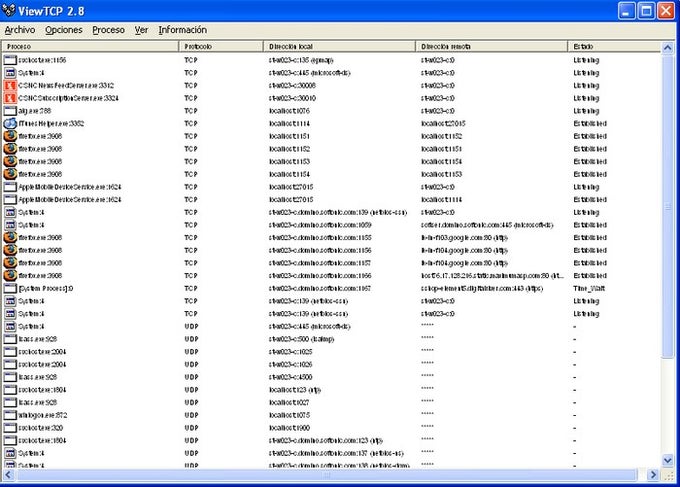The image size is (680, 487).
Task: Select the CSNCSubscriptionServer.exe red icon
Action: [10, 98]
